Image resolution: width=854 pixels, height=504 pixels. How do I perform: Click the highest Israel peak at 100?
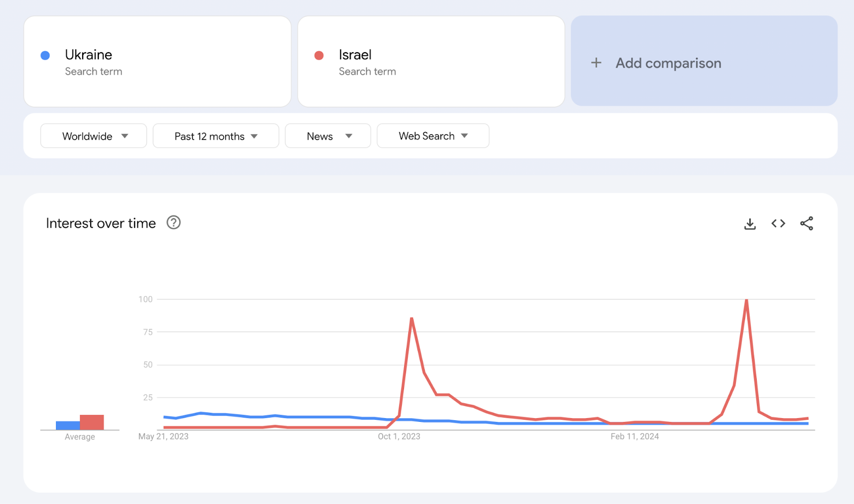pos(746,300)
